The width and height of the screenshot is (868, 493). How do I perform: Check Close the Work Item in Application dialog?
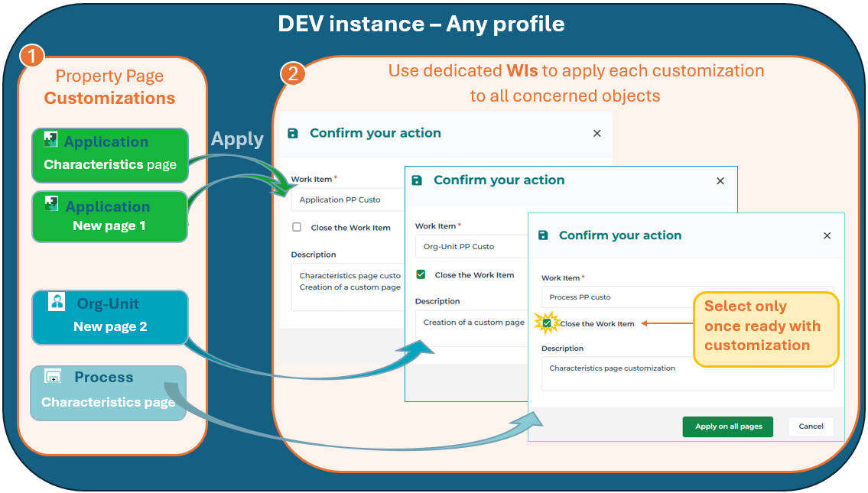[297, 227]
